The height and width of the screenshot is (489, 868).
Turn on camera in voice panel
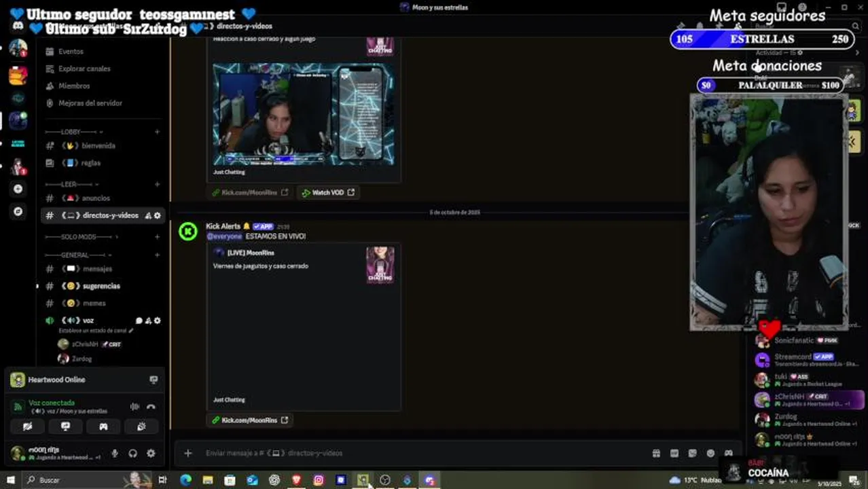coord(28,427)
